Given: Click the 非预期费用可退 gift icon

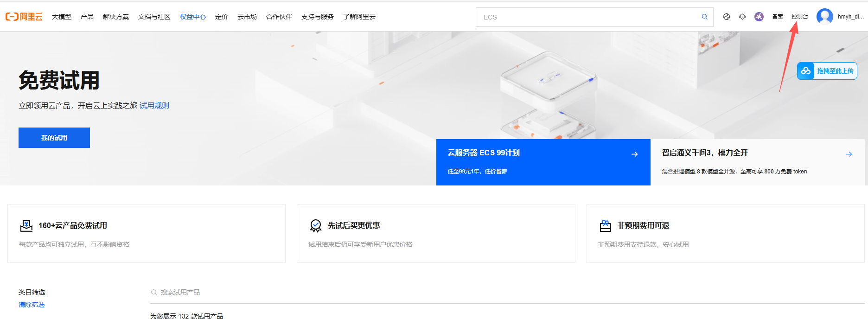Looking at the screenshot, I should [x=605, y=226].
